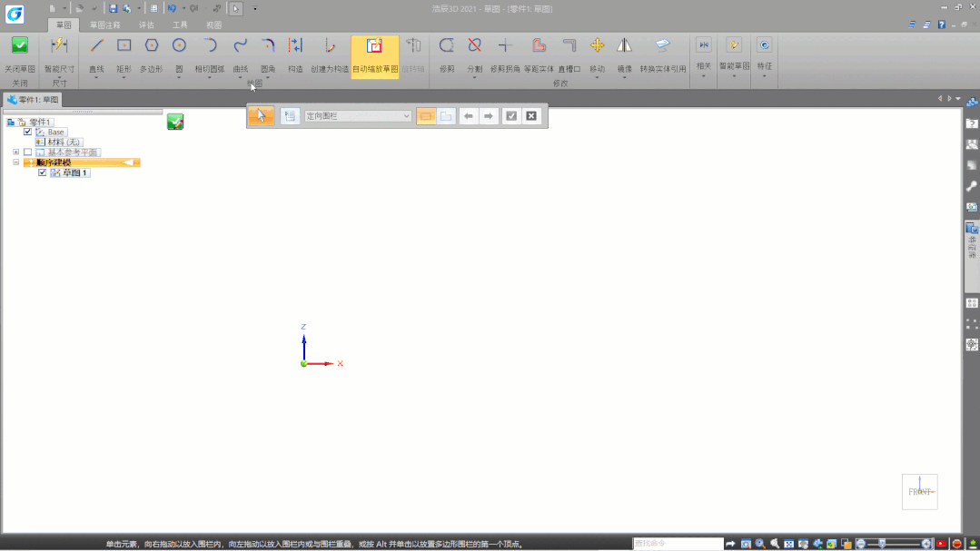Select the Tangent Arc (相切圆弧) tool
This screenshot has width=980, height=551.
(210, 54)
